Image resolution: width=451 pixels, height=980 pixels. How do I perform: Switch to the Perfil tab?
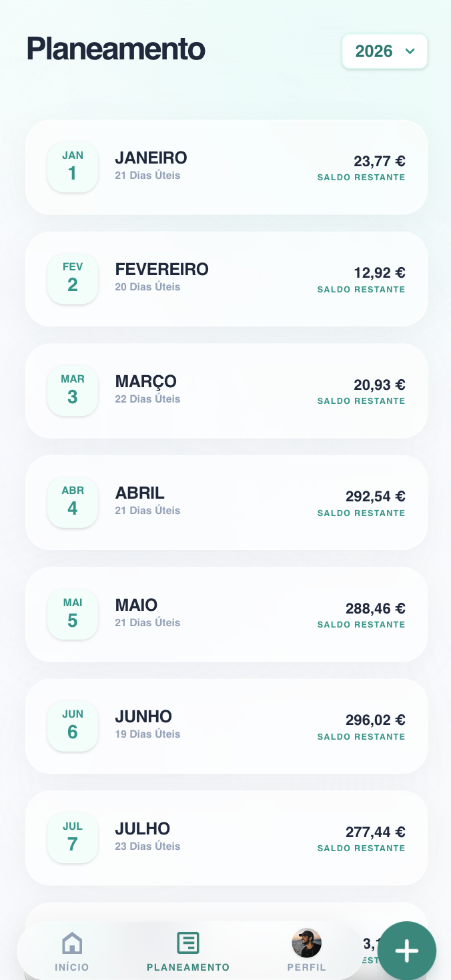click(x=307, y=951)
